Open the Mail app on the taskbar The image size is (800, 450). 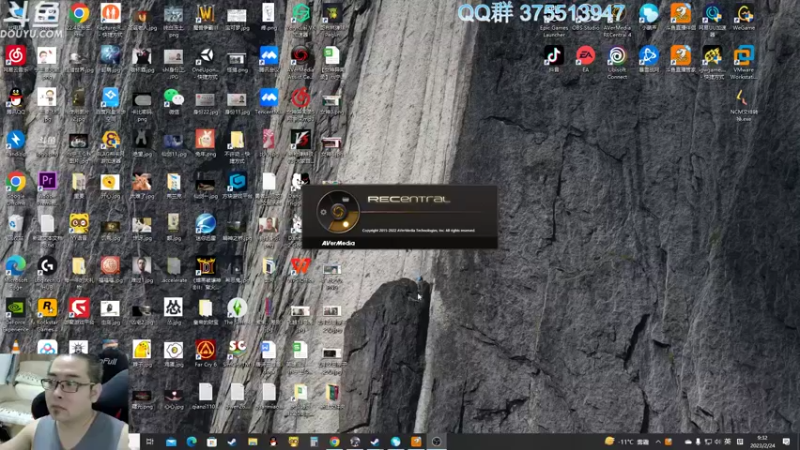(x=171, y=442)
